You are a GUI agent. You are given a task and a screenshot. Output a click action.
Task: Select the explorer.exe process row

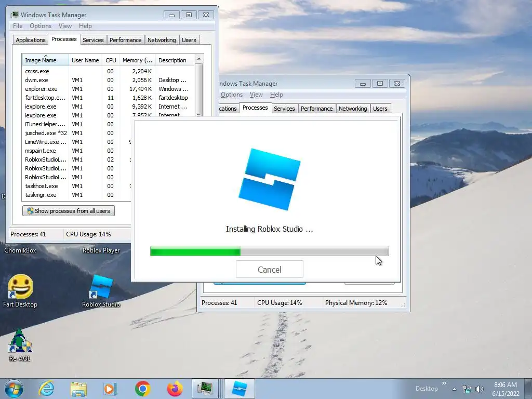pyautogui.click(x=108, y=89)
